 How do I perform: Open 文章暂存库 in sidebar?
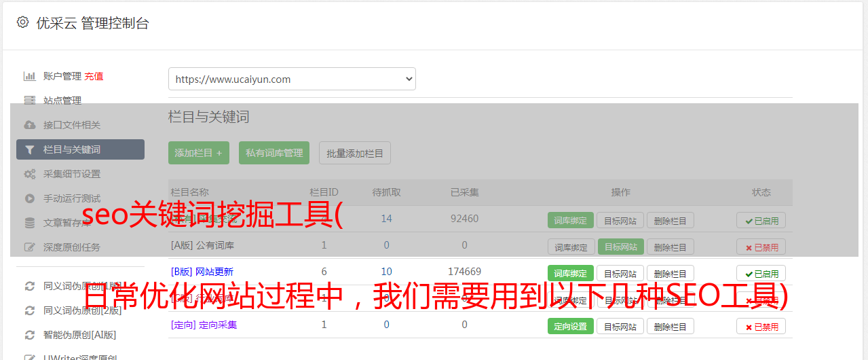[x=67, y=223]
